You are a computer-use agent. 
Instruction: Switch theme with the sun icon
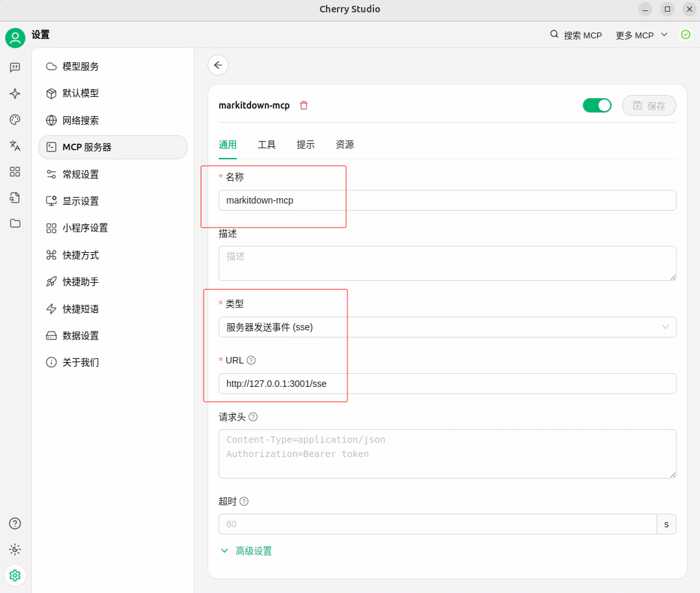click(15, 549)
